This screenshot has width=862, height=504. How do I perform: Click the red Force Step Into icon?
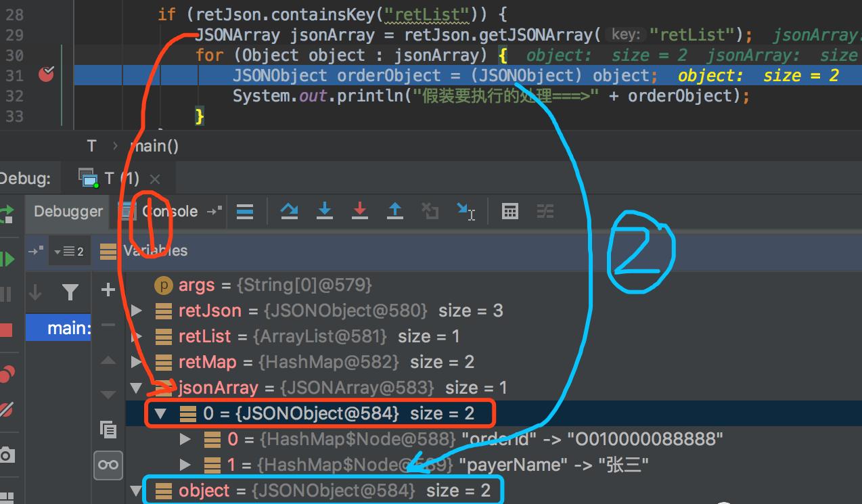pyautogui.click(x=360, y=211)
